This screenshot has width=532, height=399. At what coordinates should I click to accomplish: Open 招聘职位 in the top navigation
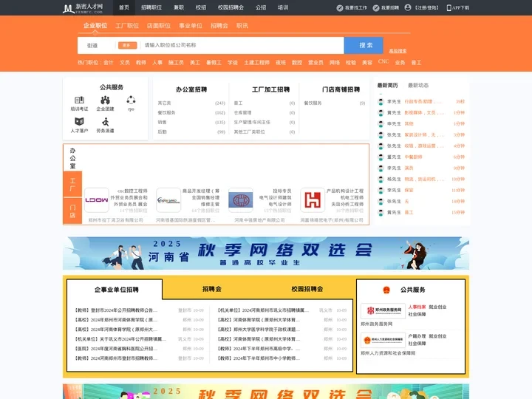point(151,7)
